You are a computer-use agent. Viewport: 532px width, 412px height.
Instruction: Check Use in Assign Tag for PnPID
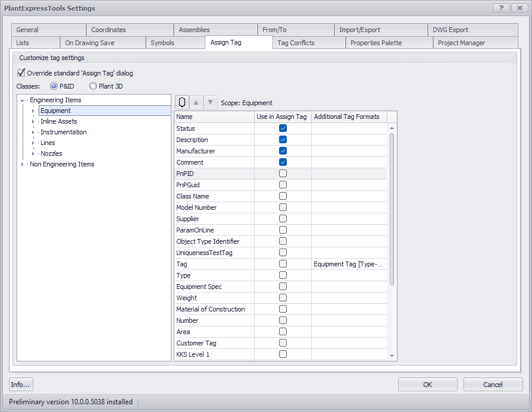pos(283,173)
